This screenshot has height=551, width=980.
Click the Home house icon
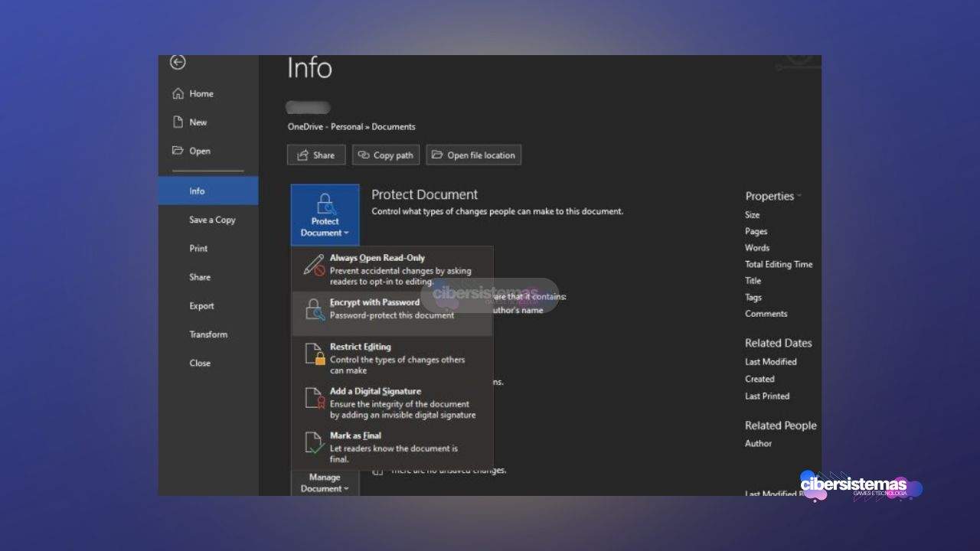[x=178, y=93]
